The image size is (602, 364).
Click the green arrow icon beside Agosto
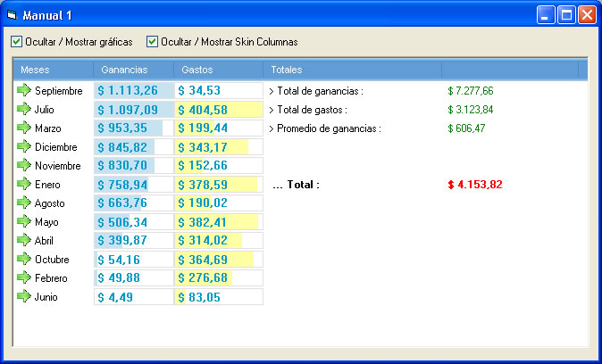[x=24, y=203]
